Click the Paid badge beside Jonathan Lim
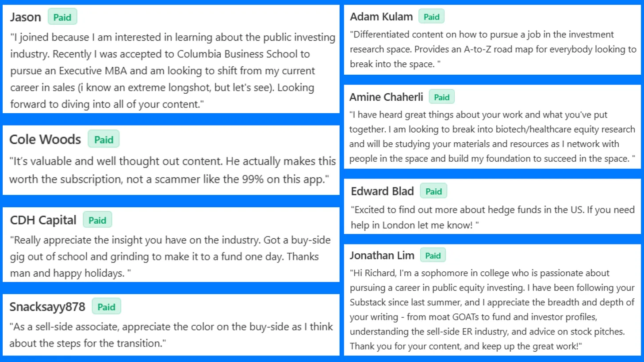 433,255
